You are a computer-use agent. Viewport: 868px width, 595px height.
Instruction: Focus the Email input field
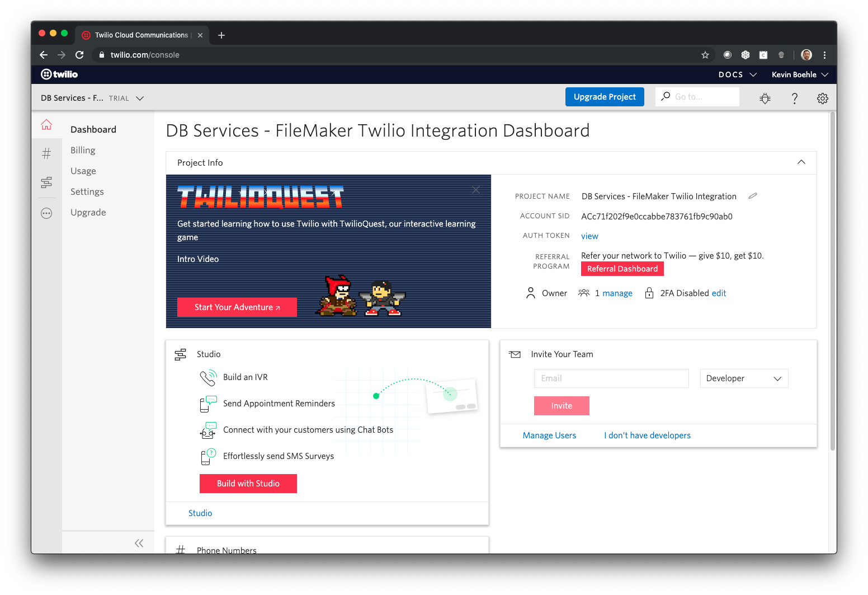611,378
